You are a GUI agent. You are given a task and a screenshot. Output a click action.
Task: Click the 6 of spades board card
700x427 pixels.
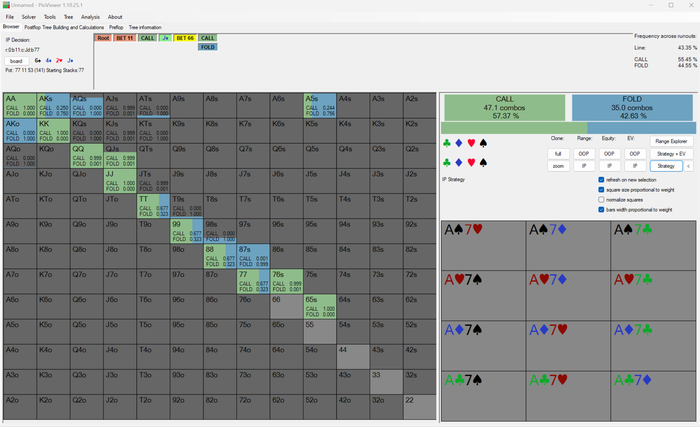(38, 60)
